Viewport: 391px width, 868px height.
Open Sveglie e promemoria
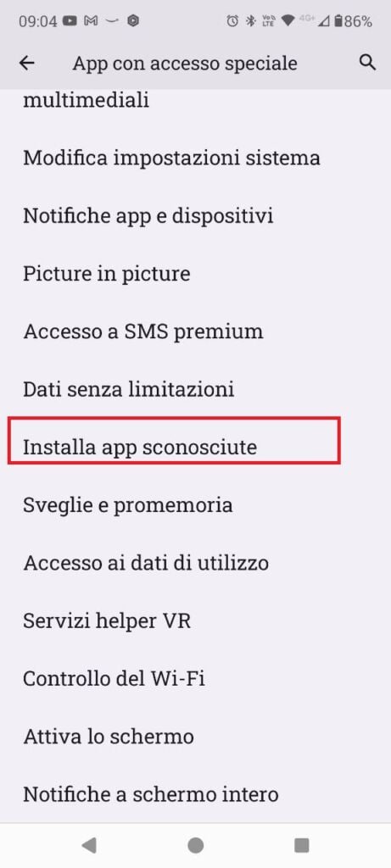195,505
